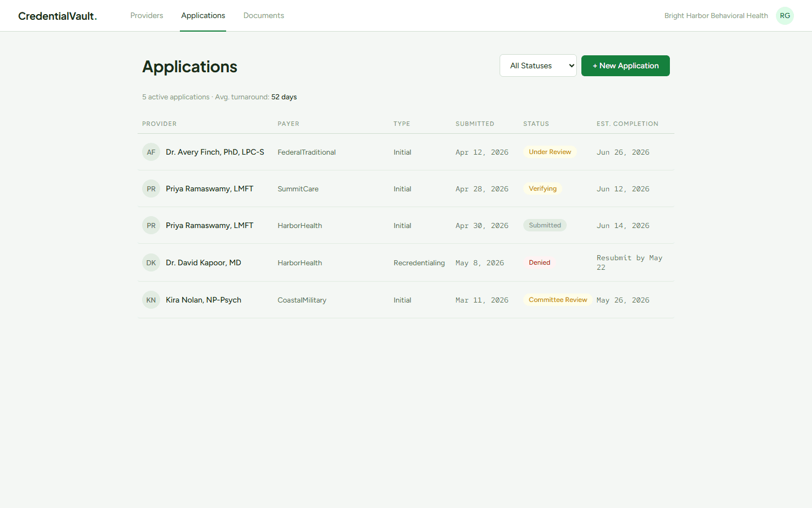The width and height of the screenshot is (812, 508).
Task: Open the RG user avatar
Action: click(785, 16)
